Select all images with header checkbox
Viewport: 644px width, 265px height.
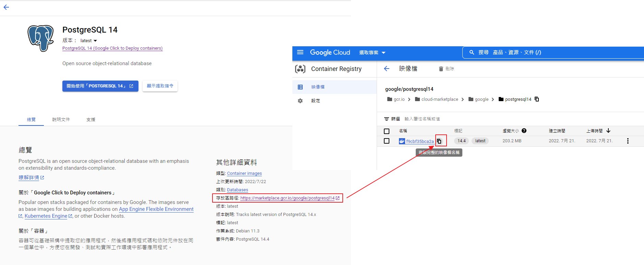[x=387, y=131]
